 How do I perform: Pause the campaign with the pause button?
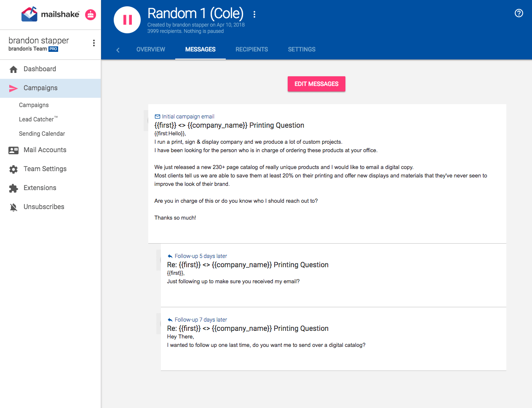[127, 20]
